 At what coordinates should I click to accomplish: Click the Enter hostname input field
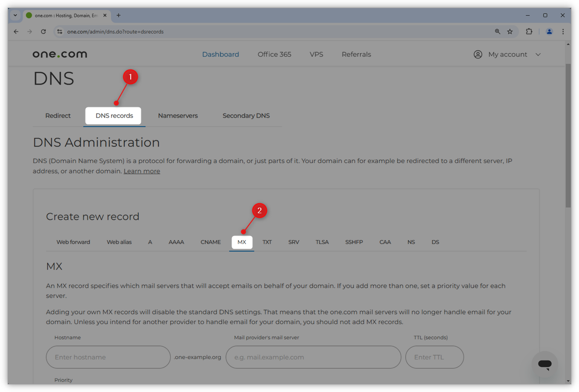pyautogui.click(x=108, y=357)
